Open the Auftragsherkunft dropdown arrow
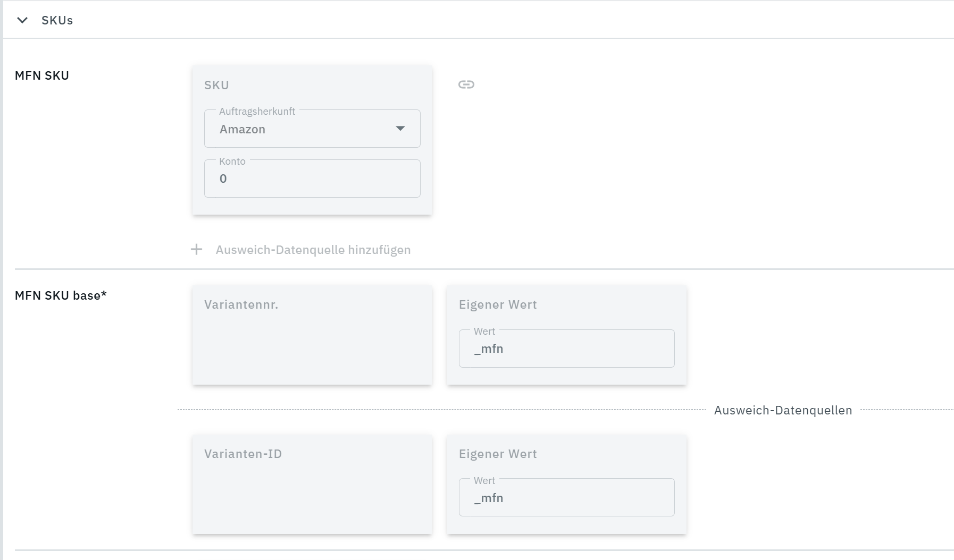Screen dimensions: 954x560 click(400, 129)
